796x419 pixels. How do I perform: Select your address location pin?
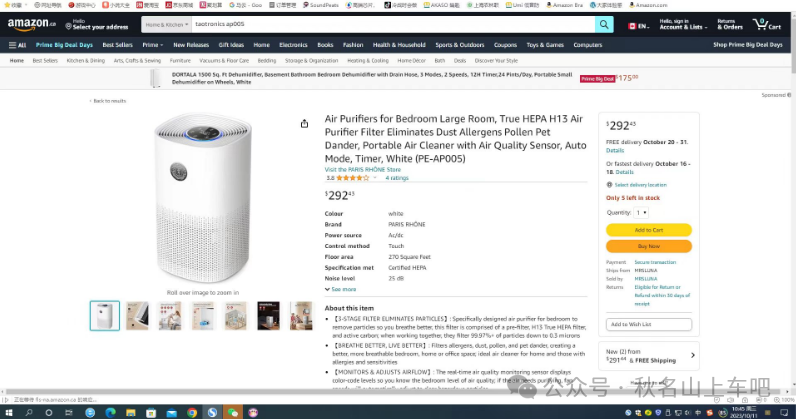click(69, 26)
